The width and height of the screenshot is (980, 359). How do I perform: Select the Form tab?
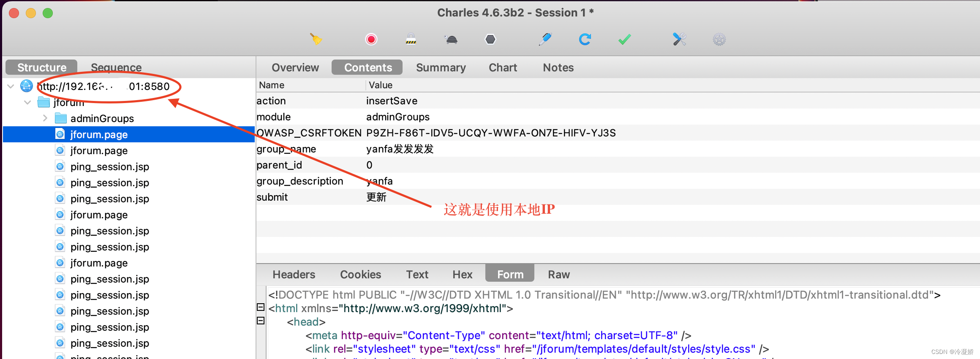510,274
